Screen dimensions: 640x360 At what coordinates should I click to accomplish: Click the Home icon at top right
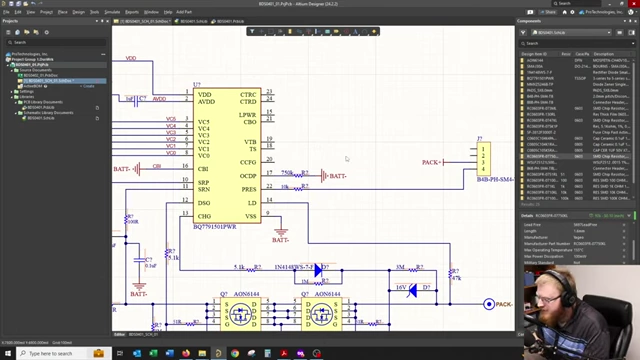point(564,12)
